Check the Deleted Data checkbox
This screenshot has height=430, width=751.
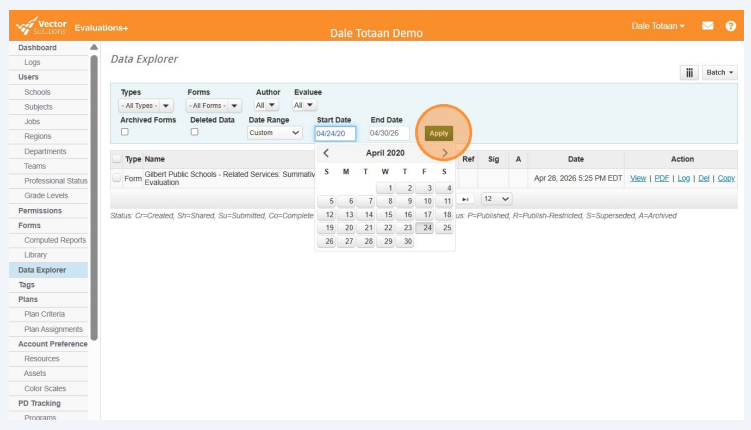[194, 132]
